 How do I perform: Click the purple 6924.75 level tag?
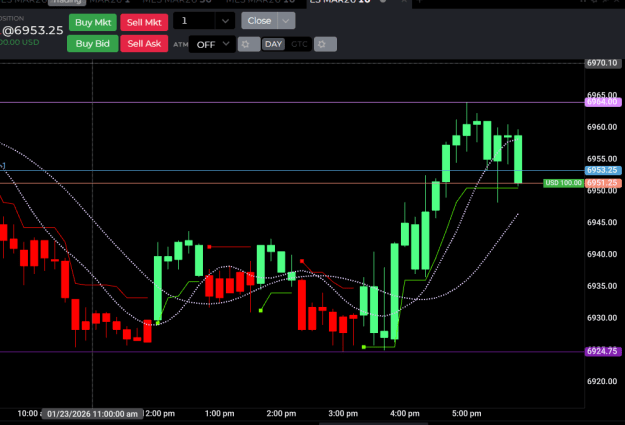(x=603, y=351)
